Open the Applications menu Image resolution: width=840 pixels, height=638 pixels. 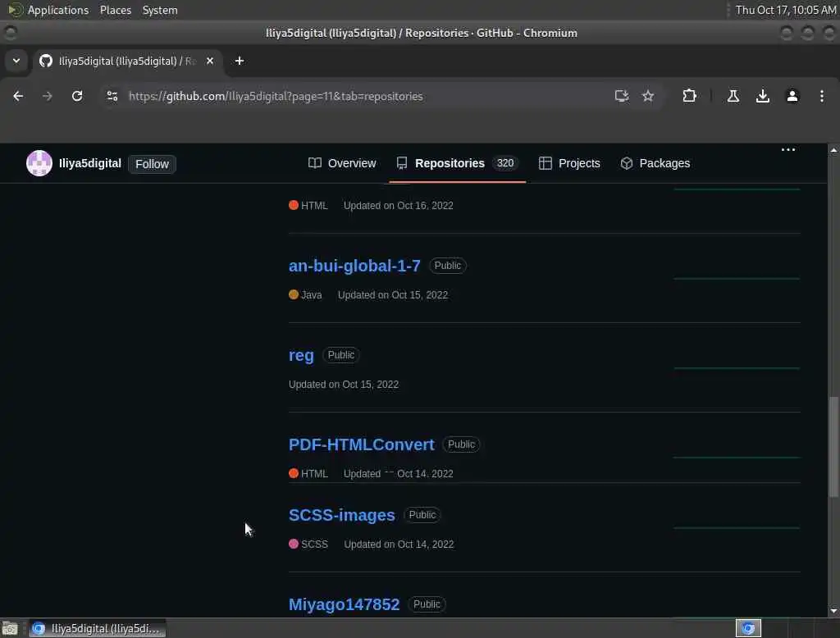[58, 10]
